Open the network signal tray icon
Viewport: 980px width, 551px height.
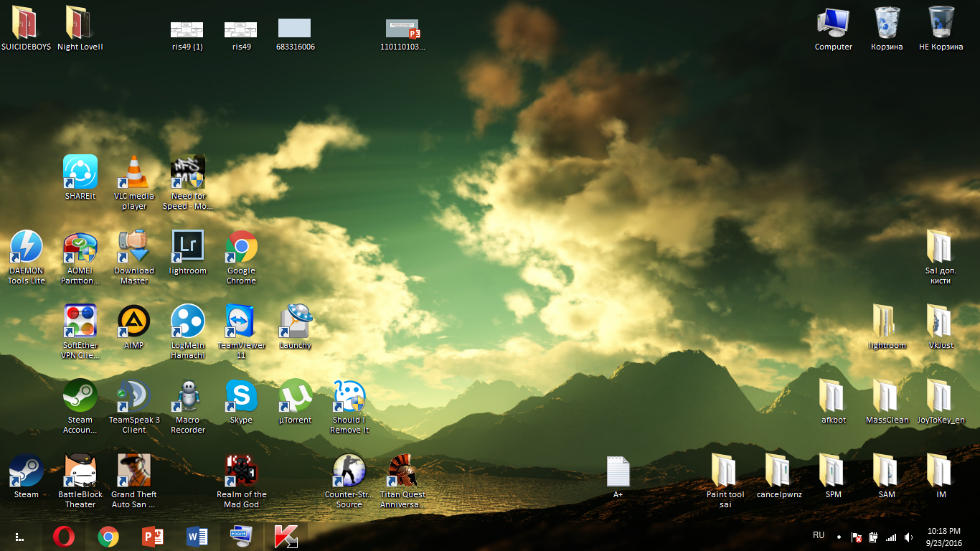(891, 537)
